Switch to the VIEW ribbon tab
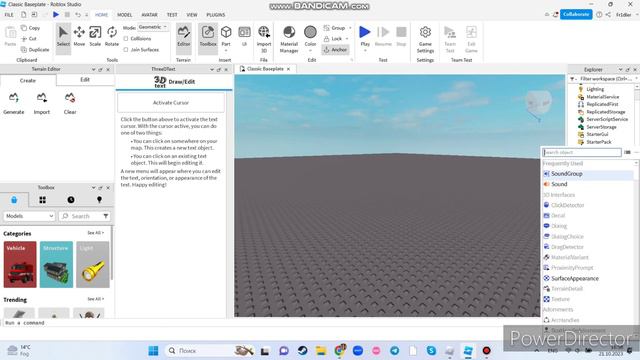The height and width of the screenshot is (360, 640). coord(192,15)
